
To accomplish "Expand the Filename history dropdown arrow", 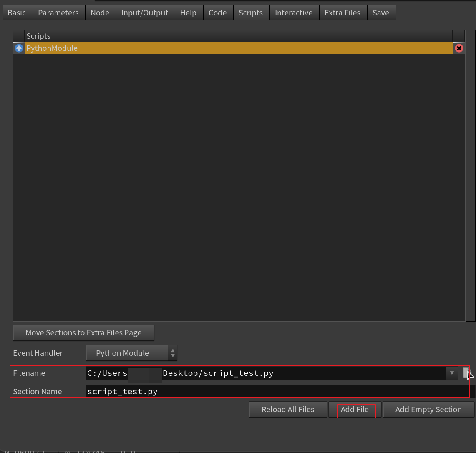I will pos(452,373).
